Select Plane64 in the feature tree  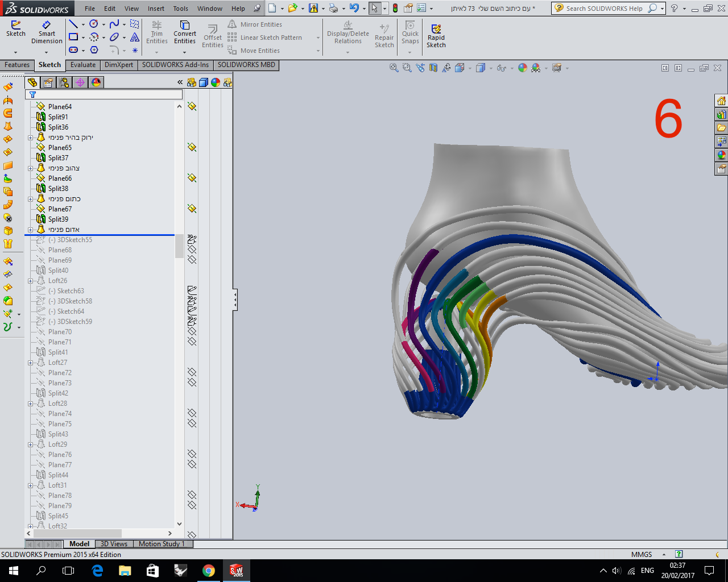tap(60, 107)
